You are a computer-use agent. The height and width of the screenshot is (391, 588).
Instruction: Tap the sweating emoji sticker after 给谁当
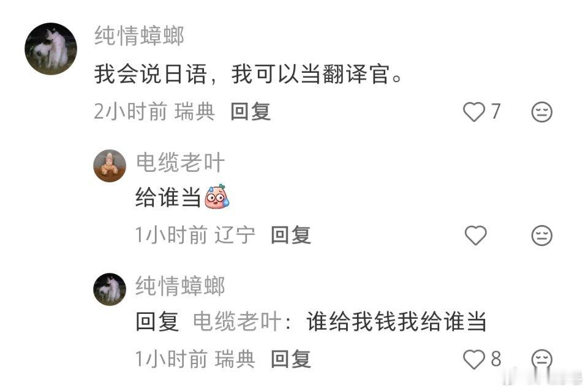click(217, 196)
